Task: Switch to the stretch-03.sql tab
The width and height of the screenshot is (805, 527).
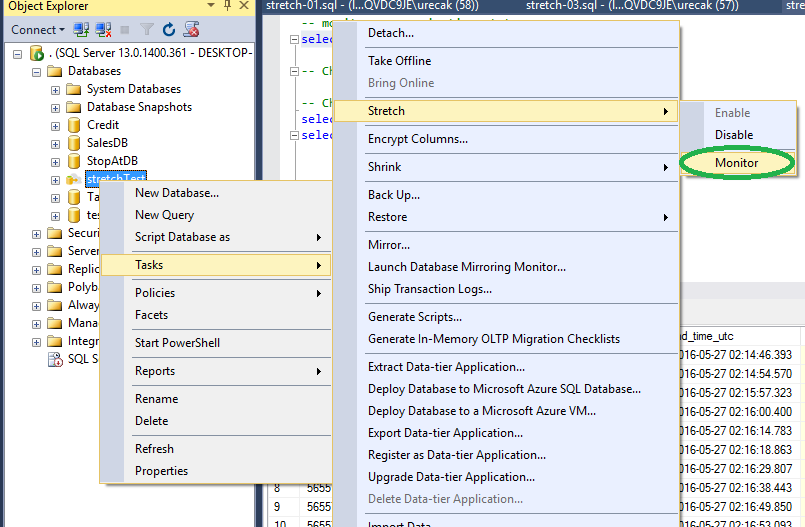Action: [x=632, y=6]
